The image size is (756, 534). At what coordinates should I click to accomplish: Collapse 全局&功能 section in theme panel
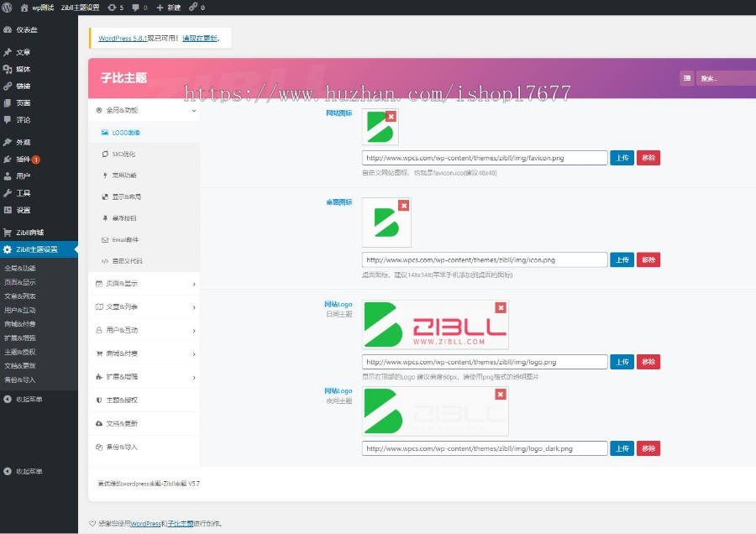pos(144,110)
